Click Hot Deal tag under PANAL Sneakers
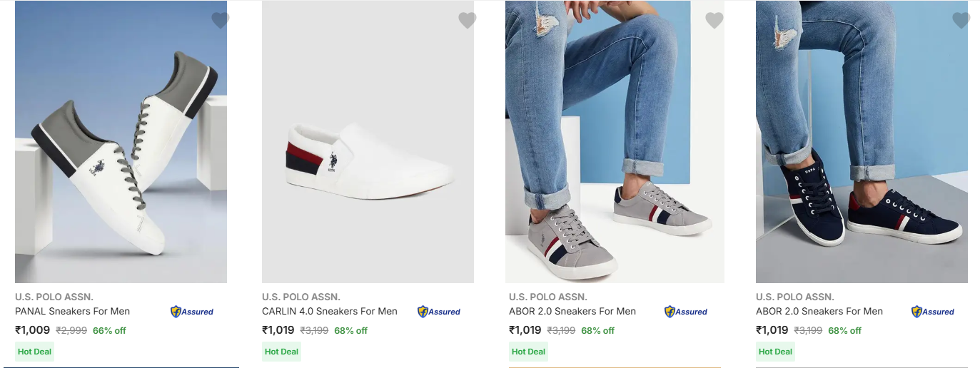The width and height of the screenshot is (980, 368). coord(34,352)
